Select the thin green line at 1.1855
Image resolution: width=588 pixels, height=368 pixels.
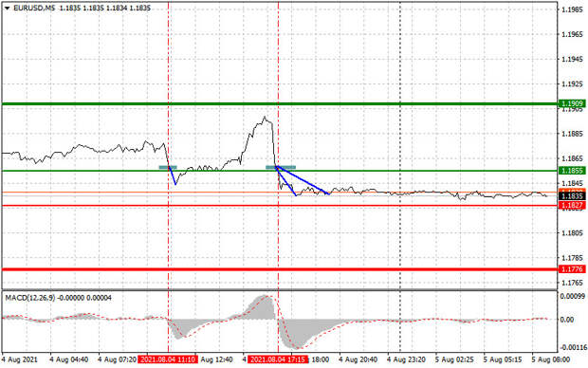coord(280,171)
